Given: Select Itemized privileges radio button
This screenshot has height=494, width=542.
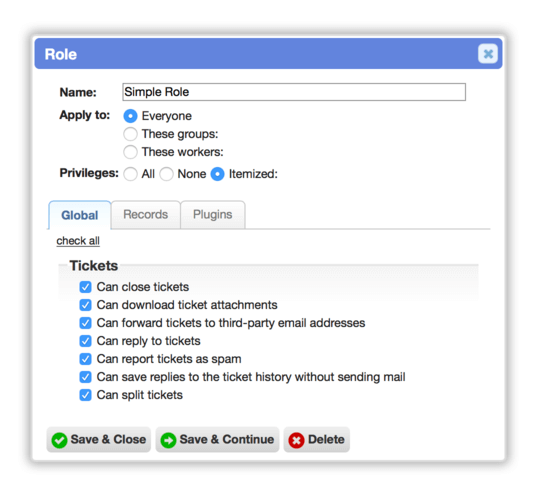Looking at the screenshot, I should 217,174.
